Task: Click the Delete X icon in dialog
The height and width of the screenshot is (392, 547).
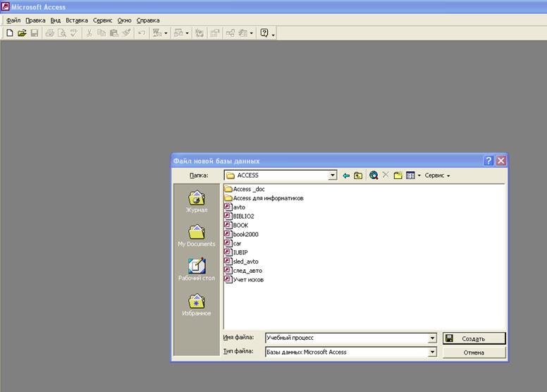Action: pos(386,175)
